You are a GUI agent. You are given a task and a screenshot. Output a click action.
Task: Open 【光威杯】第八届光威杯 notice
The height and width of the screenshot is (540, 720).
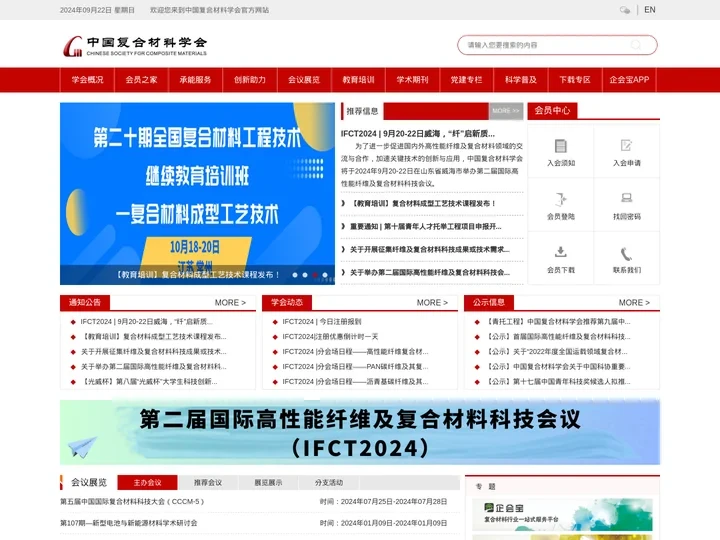(149, 382)
